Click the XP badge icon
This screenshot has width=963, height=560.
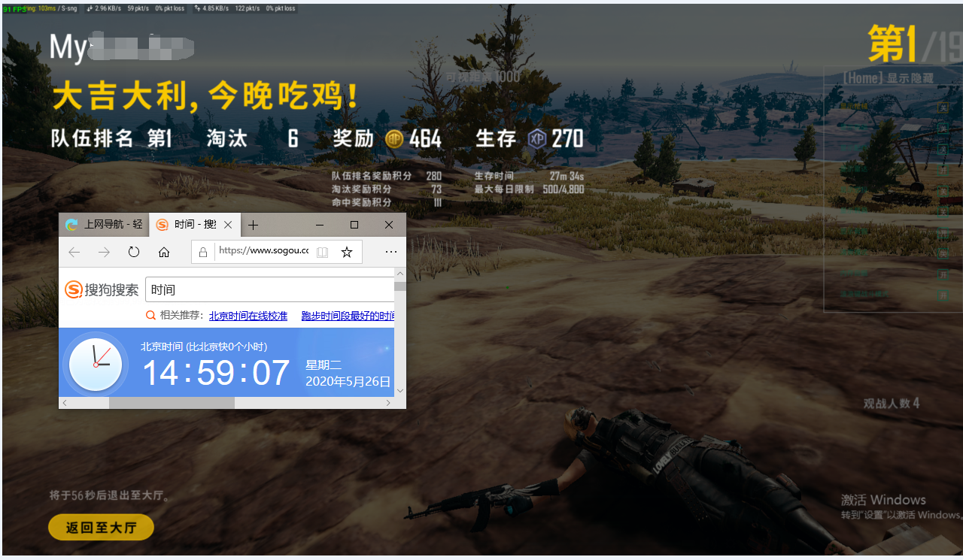[x=537, y=138]
